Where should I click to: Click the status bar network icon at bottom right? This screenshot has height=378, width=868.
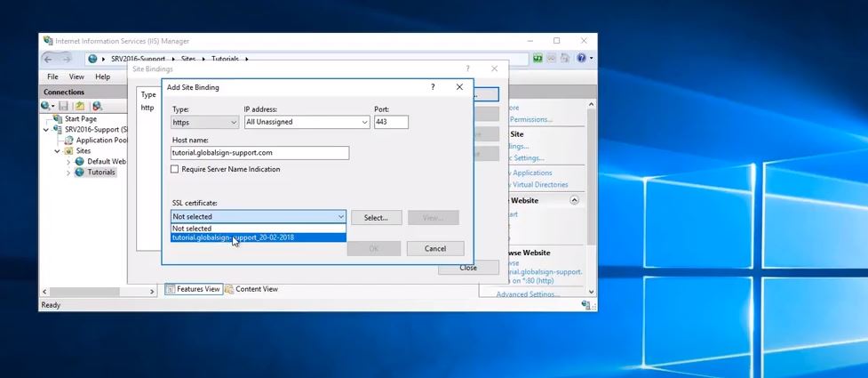coord(585,305)
